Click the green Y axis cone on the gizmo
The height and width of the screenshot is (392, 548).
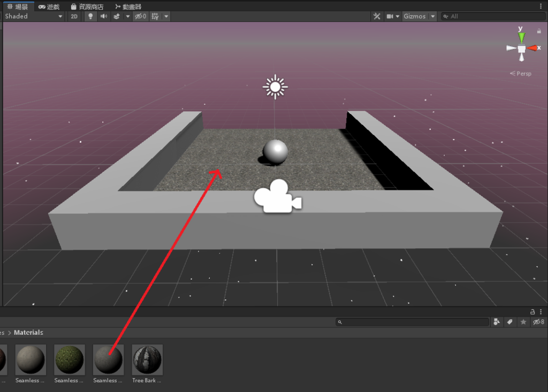[x=521, y=37]
